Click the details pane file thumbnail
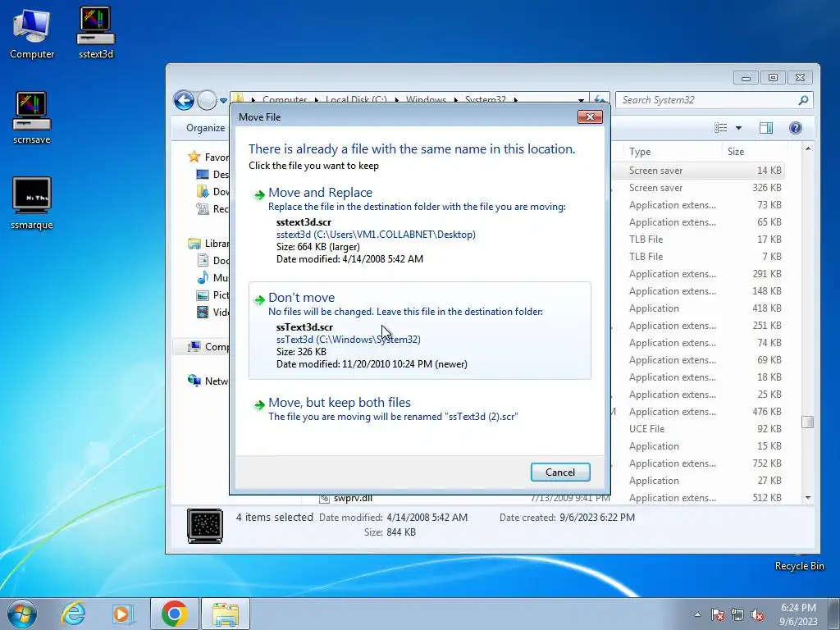840x630 pixels. click(x=205, y=526)
